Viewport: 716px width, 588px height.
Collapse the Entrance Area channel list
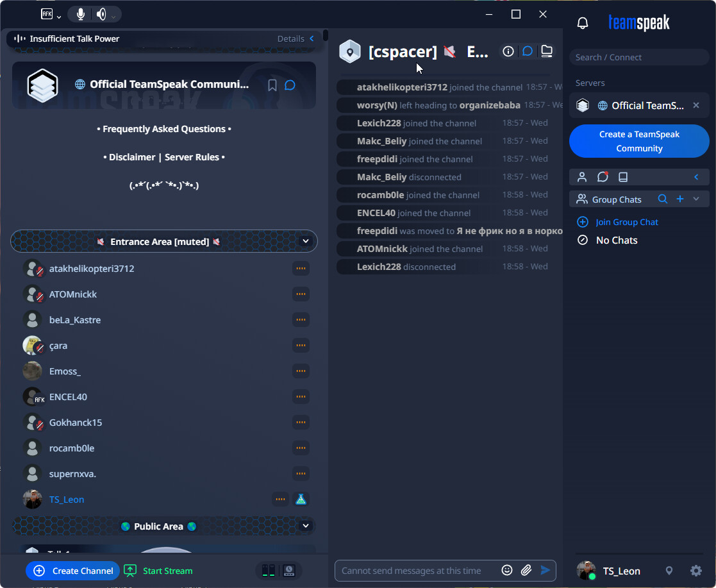click(x=306, y=241)
